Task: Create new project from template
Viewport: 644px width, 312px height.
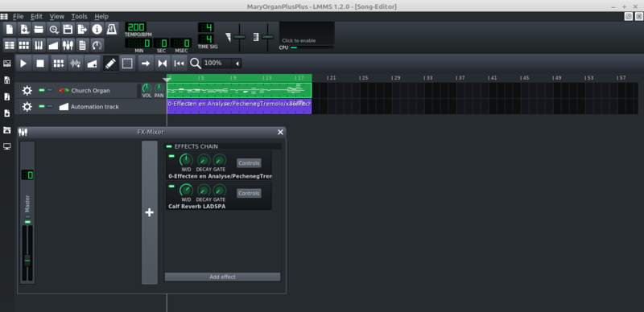Action: (24, 29)
